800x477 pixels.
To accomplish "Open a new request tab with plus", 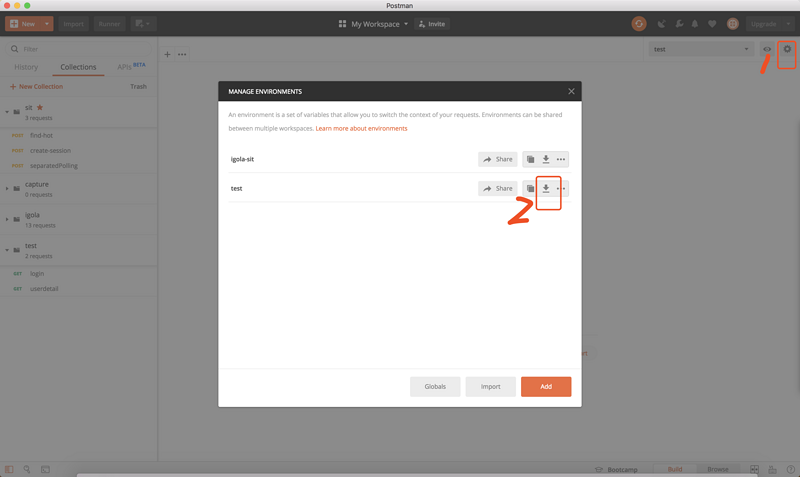I will click(x=167, y=54).
